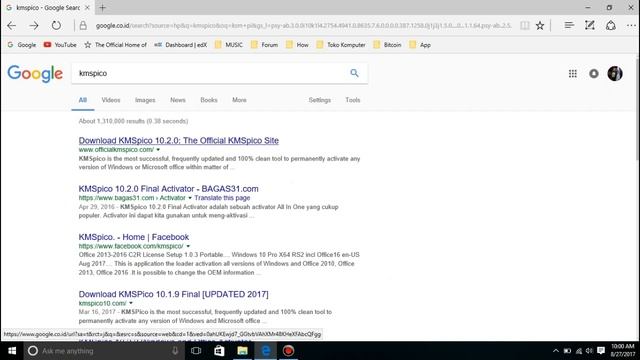Click Cortana Ask me anything box
Image resolution: width=640 pixels, height=360 pixels.
(x=104, y=351)
